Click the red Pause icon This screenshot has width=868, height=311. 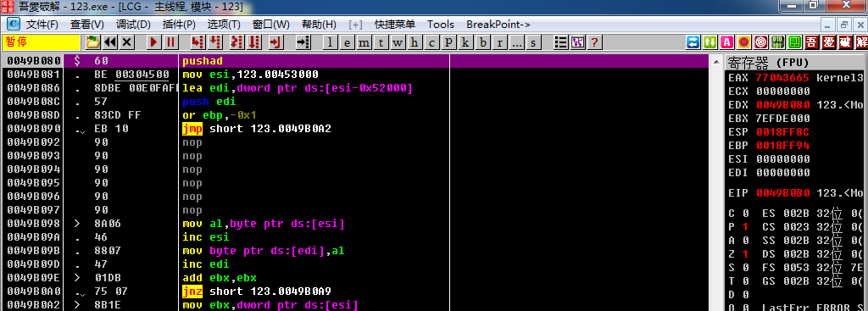[x=170, y=42]
